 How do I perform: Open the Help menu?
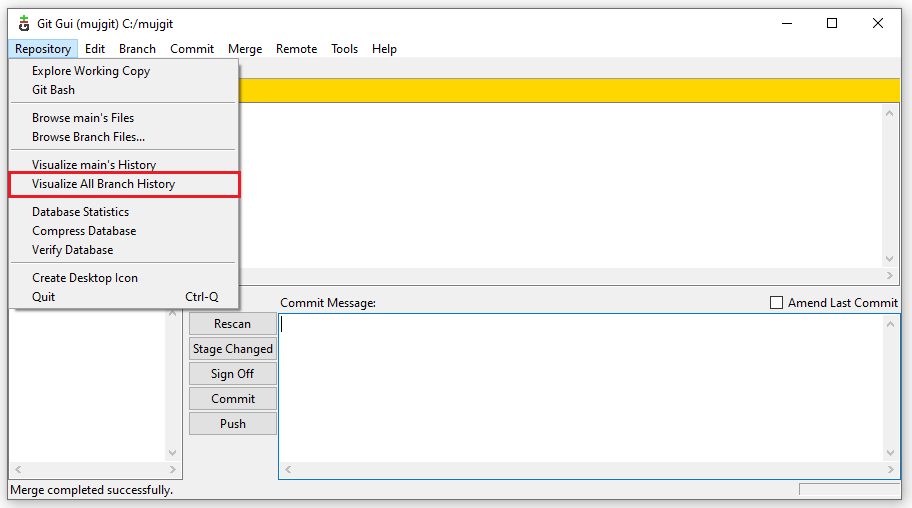pos(384,49)
